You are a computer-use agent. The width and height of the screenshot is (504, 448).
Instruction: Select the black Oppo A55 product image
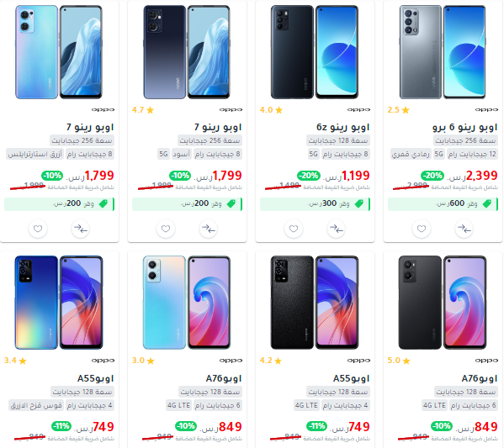click(315, 303)
